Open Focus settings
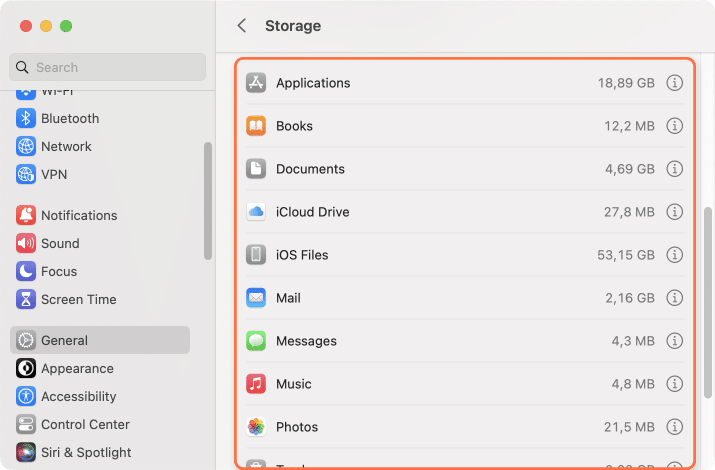The width and height of the screenshot is (715, 470). [x=100, y=271]
